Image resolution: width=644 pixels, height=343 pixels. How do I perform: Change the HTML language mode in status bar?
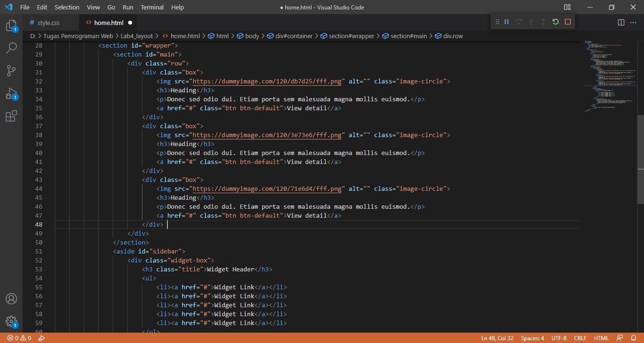tap(601, 338)
